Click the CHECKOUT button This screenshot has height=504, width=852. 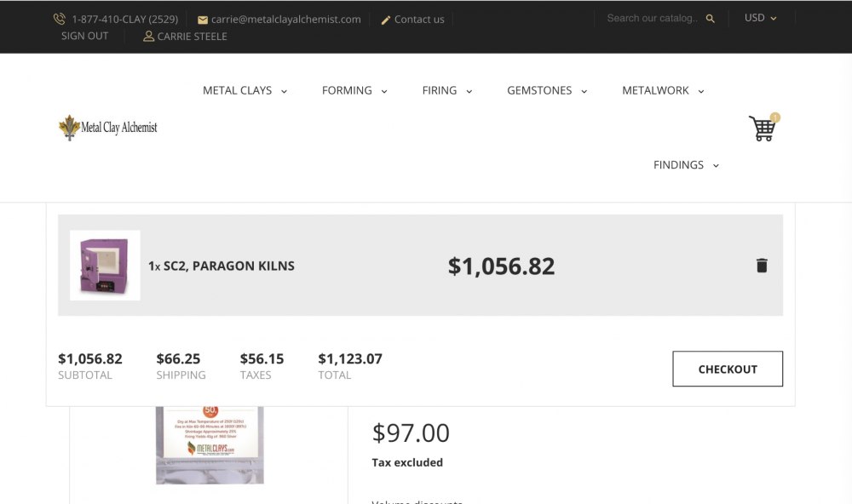[728, 369]
